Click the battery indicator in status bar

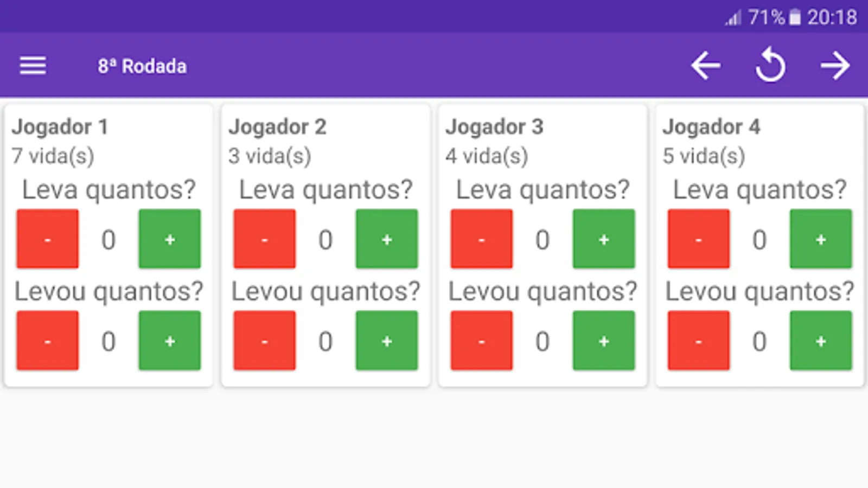[x=795, y=17]
